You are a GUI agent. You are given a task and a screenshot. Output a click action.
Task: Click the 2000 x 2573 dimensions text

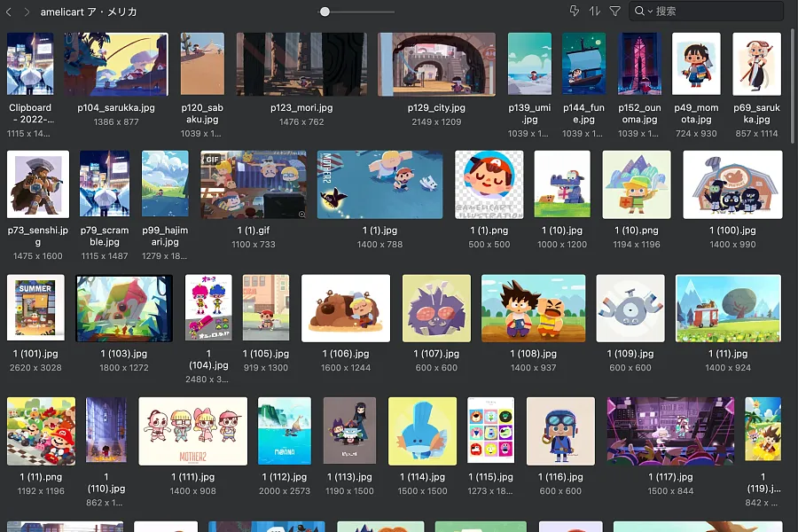(285, 490)
